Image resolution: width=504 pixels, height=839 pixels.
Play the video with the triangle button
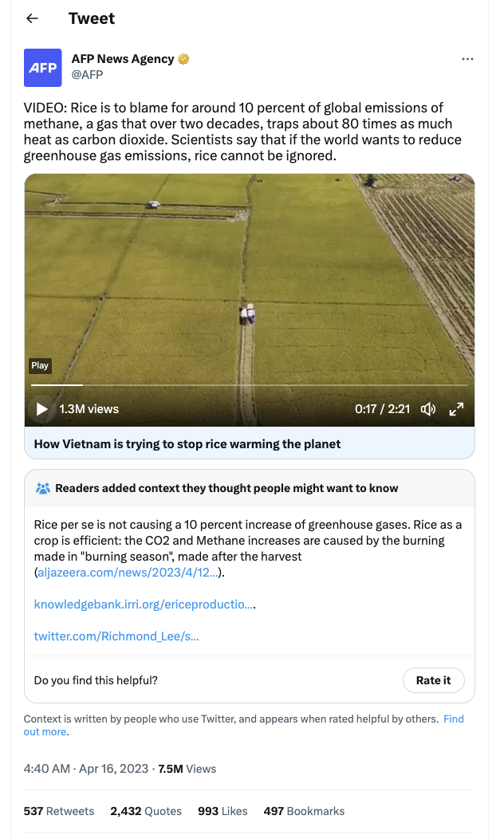click(41, 409)
